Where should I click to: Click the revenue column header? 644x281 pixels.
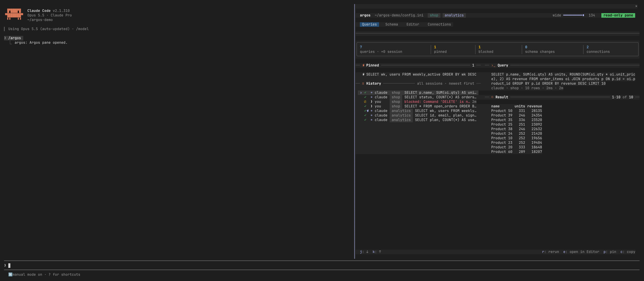pos(534,106)
